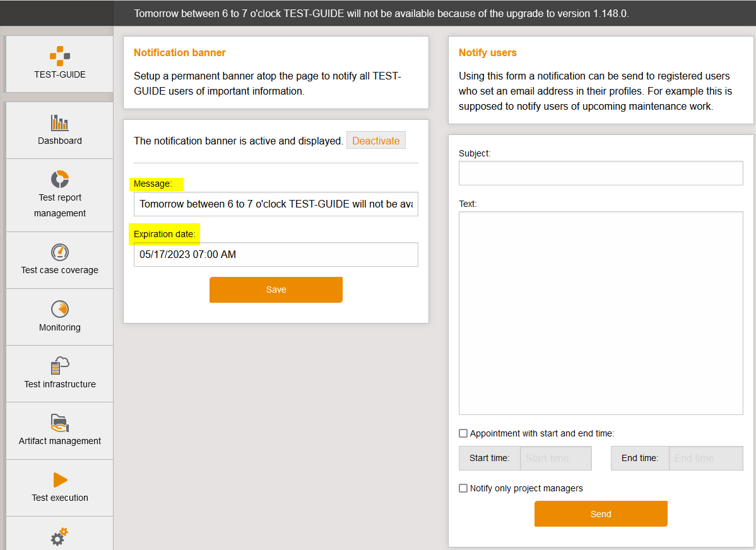Focus the Subject input field
This screenshot has width=756, height=550.
pos(600,173)
